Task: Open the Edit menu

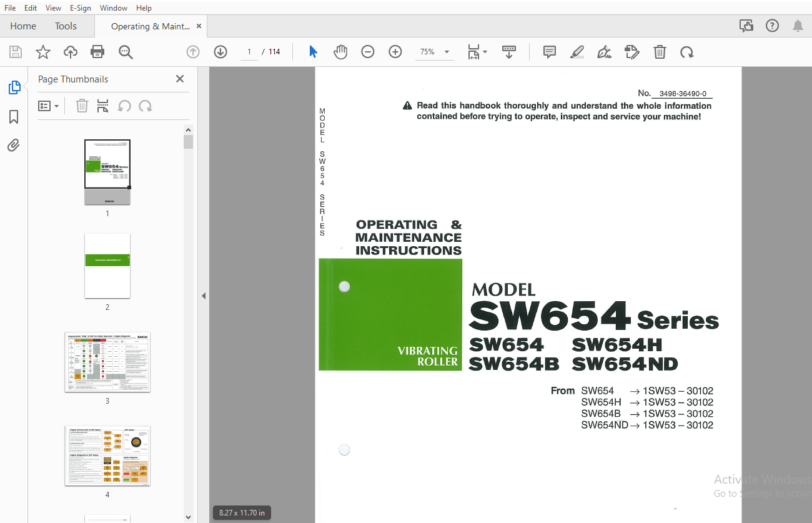Action: point(31,7)
